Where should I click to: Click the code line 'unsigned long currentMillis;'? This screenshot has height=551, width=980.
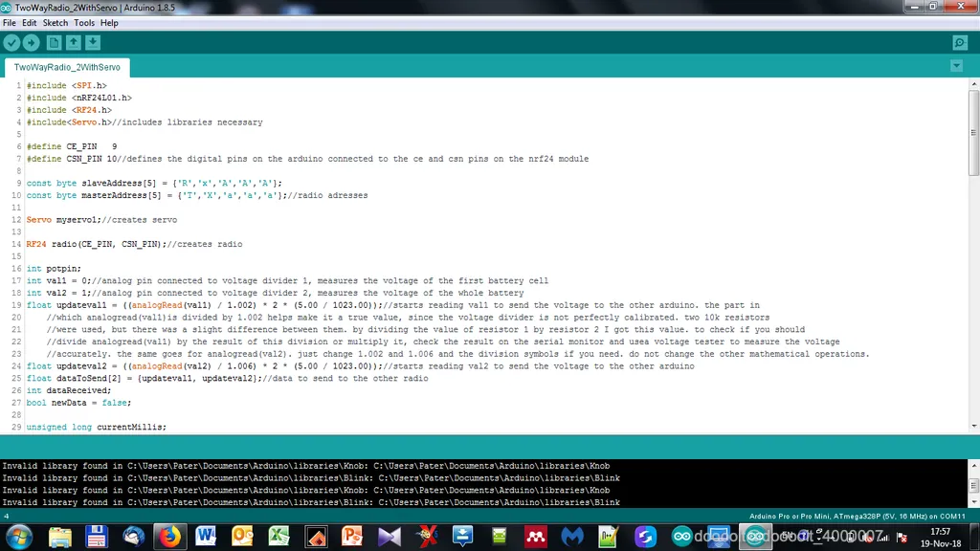tap(97, 428)
